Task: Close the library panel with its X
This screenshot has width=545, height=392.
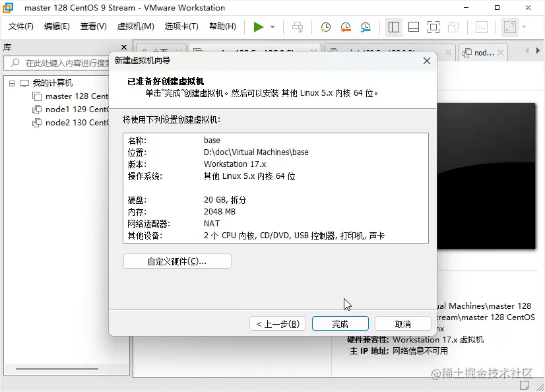Action: [x=124, y=47]
